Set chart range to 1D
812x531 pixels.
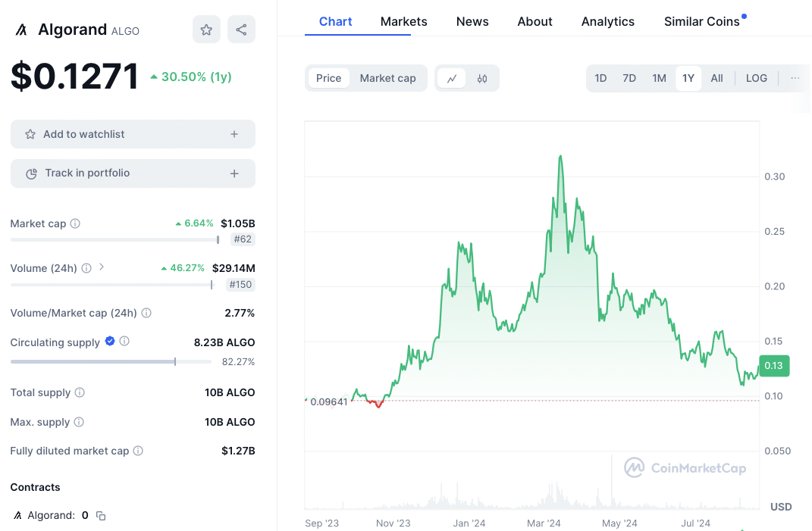[x=600, y=78]
